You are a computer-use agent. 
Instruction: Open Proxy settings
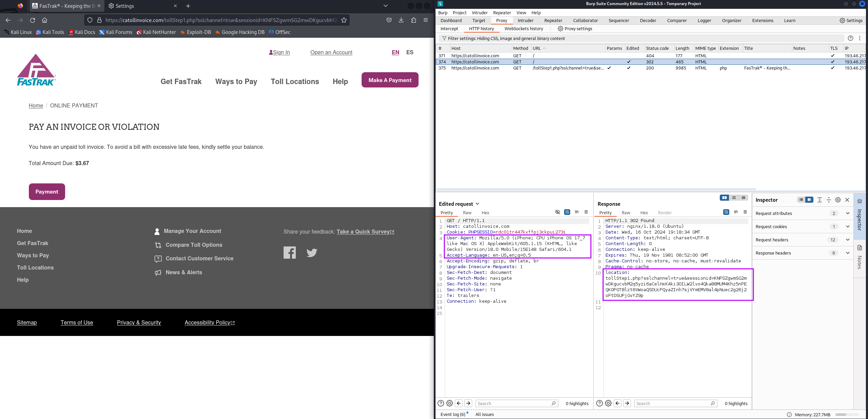(x=575, y=28)
